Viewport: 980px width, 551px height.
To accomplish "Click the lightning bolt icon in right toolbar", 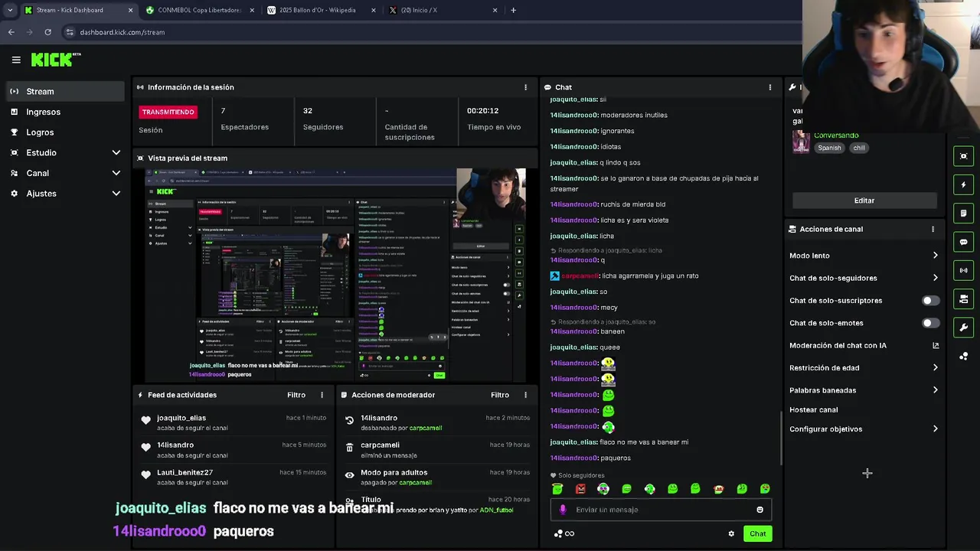I will point(963,184).
